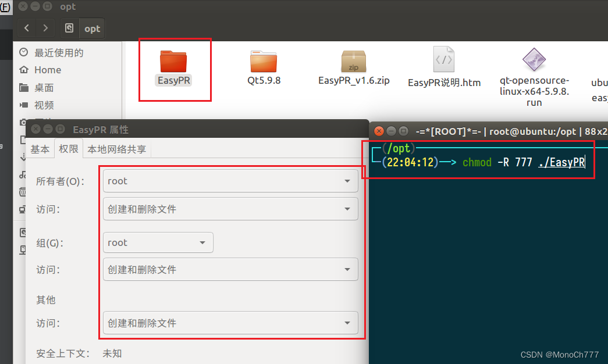The width and height of the screenshot is (608, 364).
Task: Click the drive icon in the path bar
Action: coord(69,27)
